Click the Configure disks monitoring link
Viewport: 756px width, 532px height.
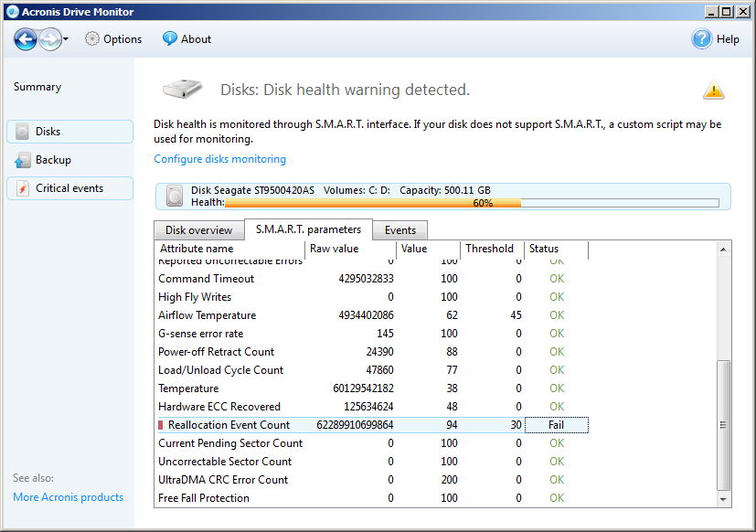pyautogui.click(x=220, y=159)
